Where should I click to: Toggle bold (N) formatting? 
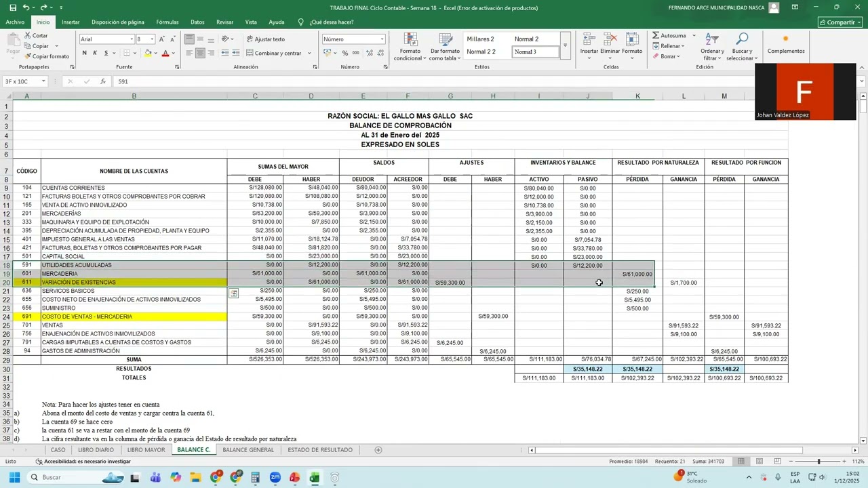(84, 53)
